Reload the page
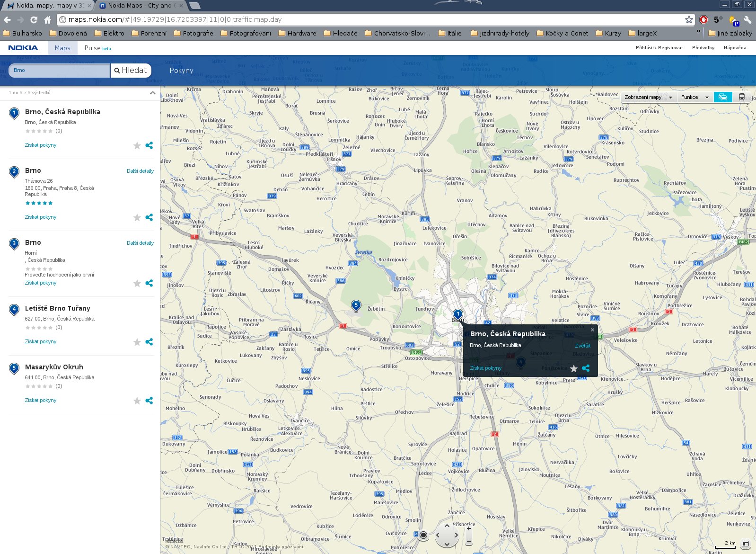Screen dimensions: 756x554 pyautogui.click(x=34, y=19)
